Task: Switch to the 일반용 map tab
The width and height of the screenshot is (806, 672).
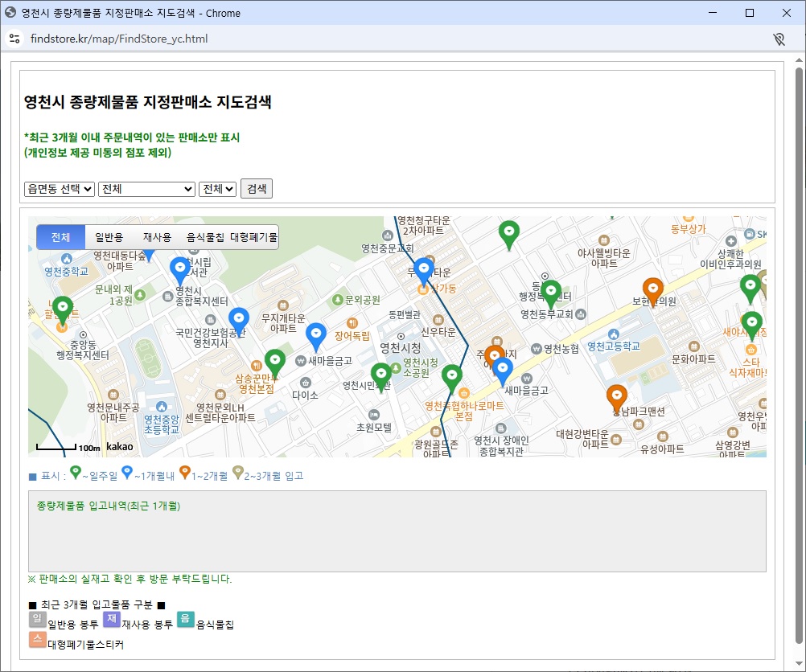Action: pos(109,237)
